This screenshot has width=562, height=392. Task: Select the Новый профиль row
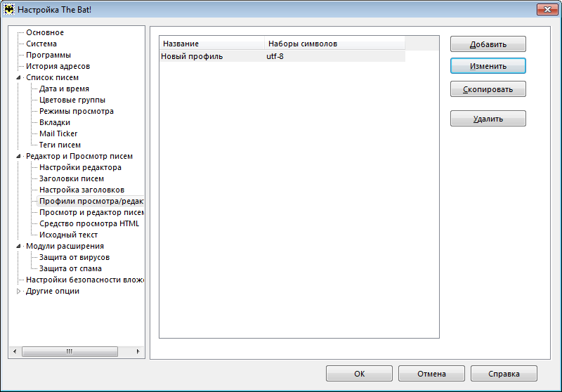[x=282, y=56]
